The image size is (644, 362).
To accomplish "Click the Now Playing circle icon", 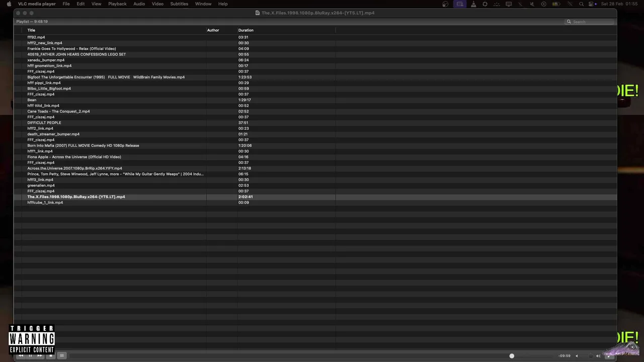I will 543,4.
